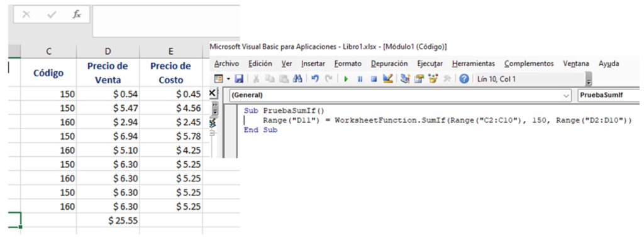The width and height of the screenshot is (644, 240).
Task: Undo the last edit in VBA toolbar
Action: [315, 79]
